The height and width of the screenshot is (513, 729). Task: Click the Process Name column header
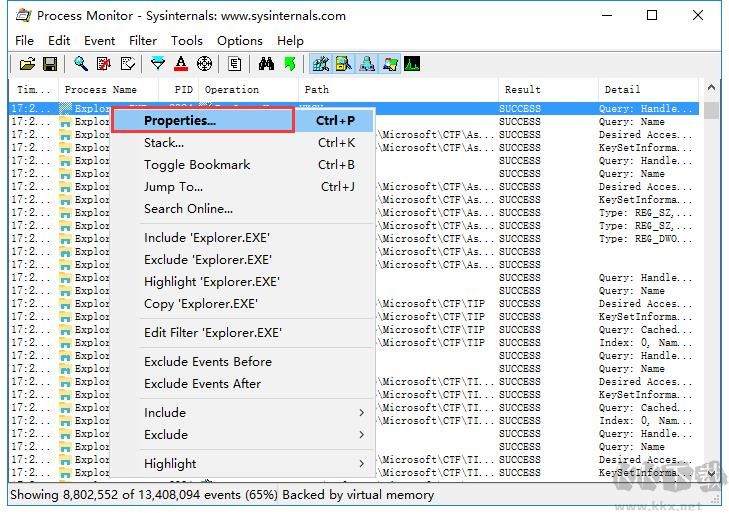pos(108,90)
